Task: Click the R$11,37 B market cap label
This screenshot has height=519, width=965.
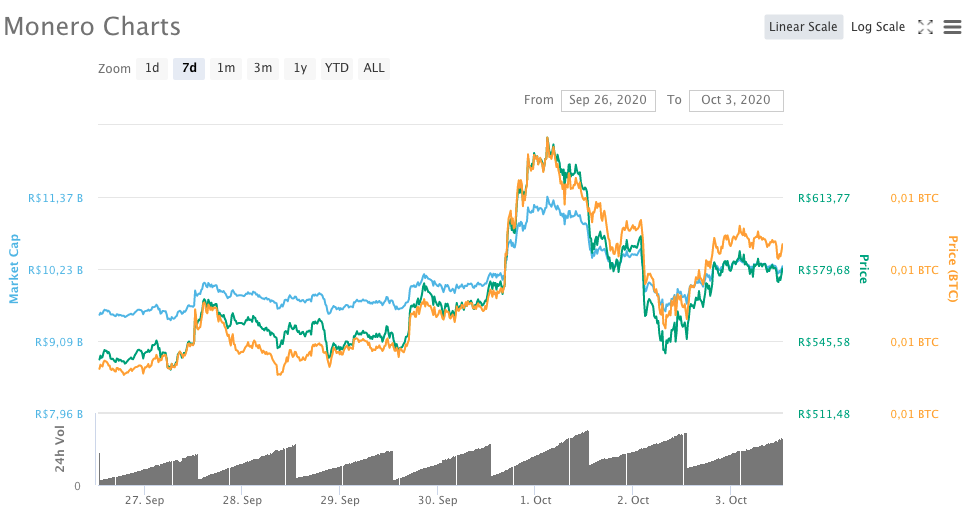Action: [x=55, y=198]
